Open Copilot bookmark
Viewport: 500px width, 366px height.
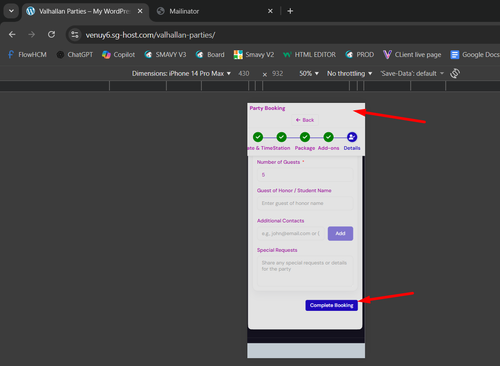click(118, 55)
